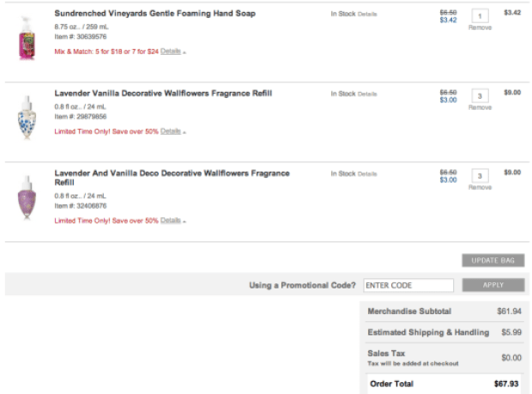The width and height of the screenshot is (532, 394).
Task: Click the UPDATE BAG button
Action: click(x=493, y=260)
